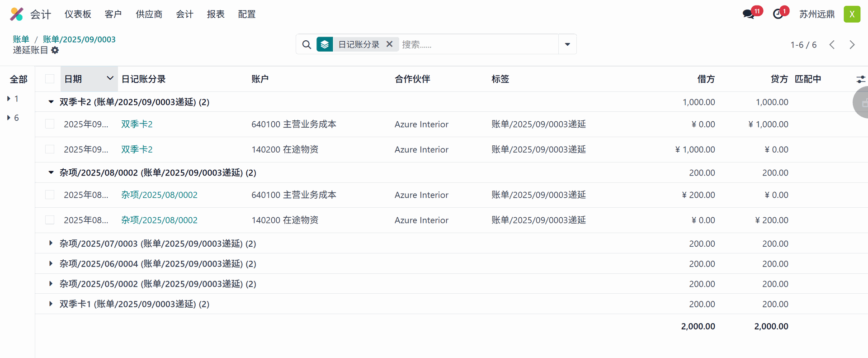Go to next page arrow
The width and height of the screenshot is (868, 358).
coord(852,45)
